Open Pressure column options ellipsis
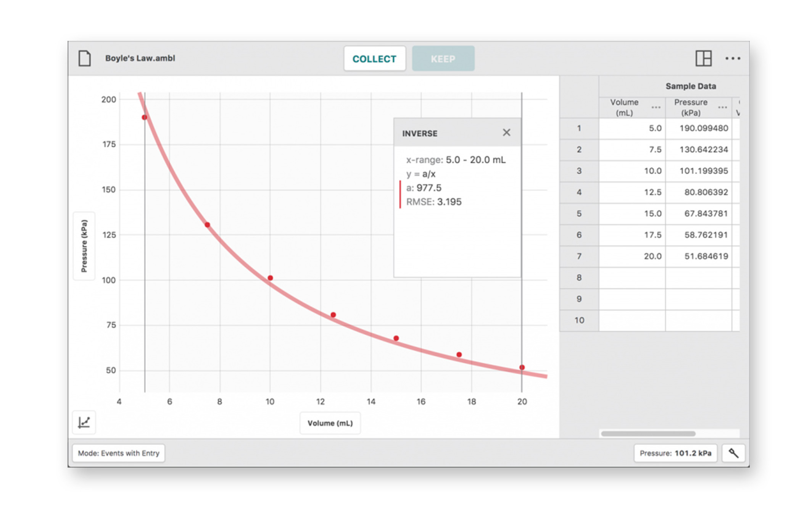 click(x=722, y=107)
